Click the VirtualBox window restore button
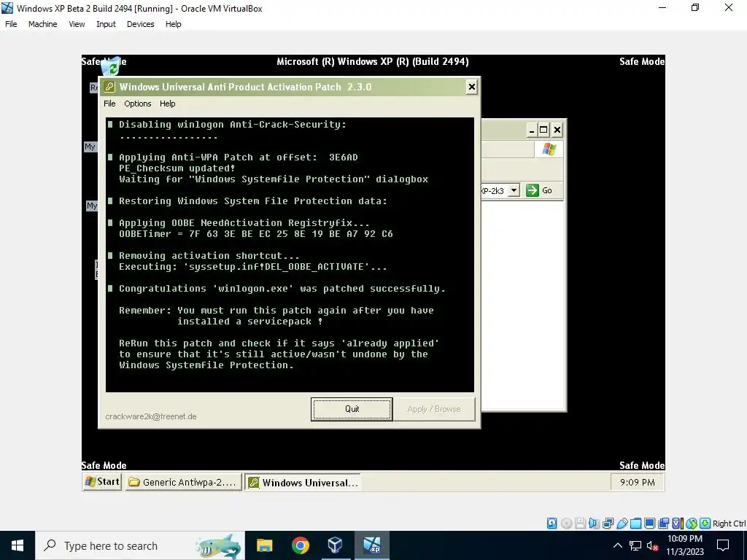 point(695,7)
